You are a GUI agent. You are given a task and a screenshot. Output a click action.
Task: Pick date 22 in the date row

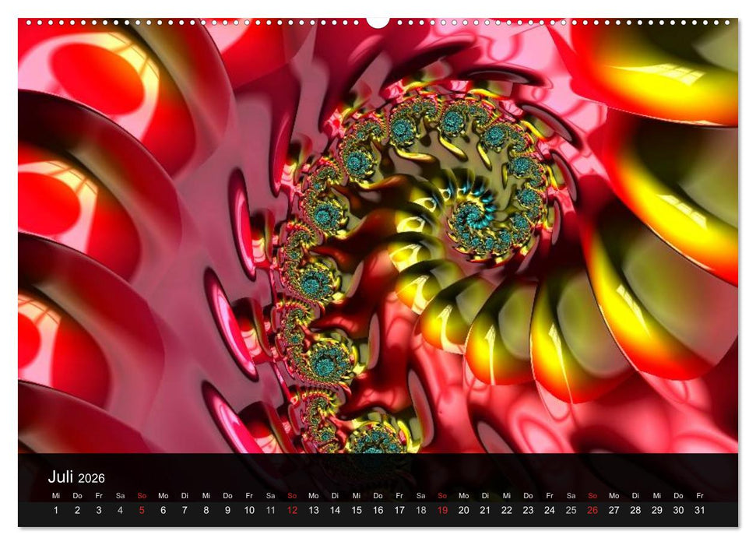click(507, 511)
